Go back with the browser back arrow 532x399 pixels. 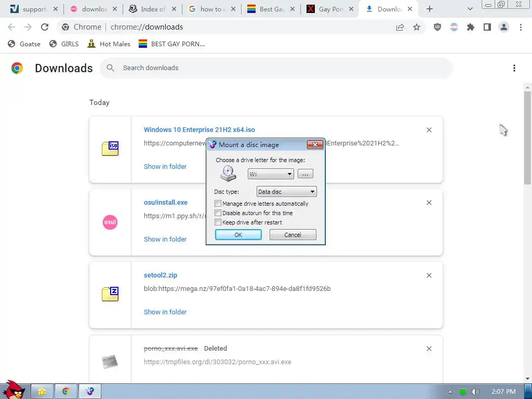tap(11, 27)
